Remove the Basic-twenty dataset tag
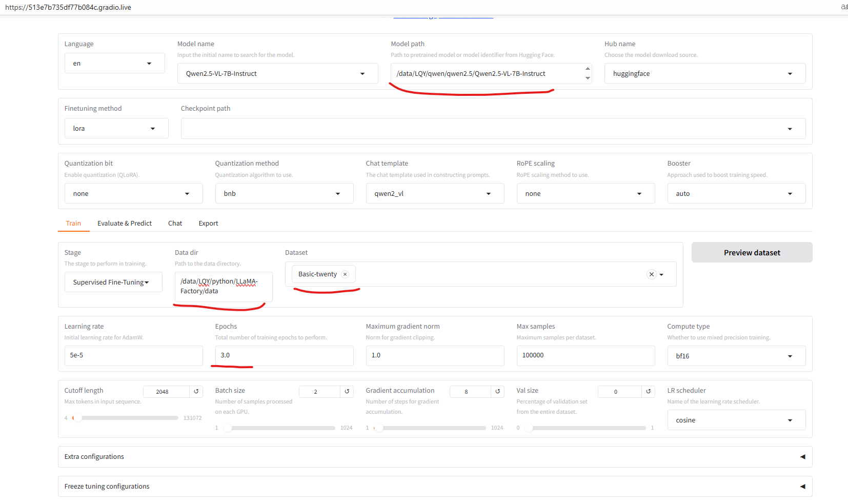This screenshot has height=504, width=848. pyautogui.click(x=345, y=274)
